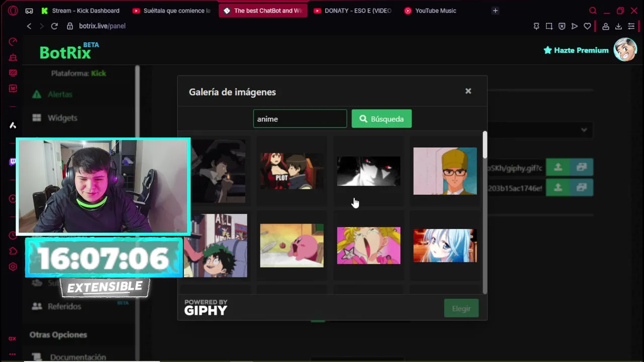Click the botrix.live/panel address bar

(102, 26)
